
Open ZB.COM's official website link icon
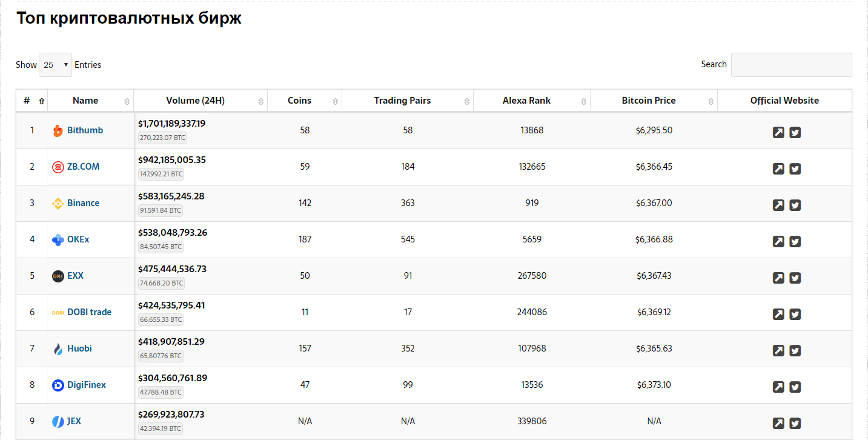(x=778, y=168)
